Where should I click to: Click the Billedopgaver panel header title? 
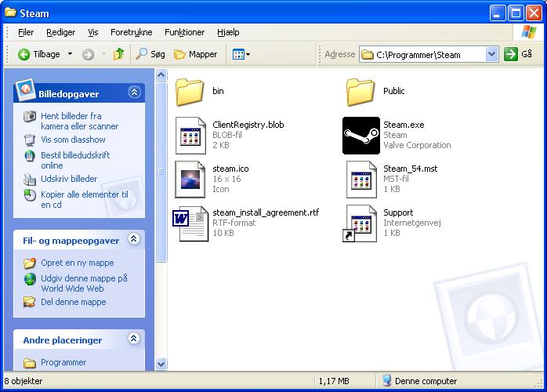click(68, 94)
